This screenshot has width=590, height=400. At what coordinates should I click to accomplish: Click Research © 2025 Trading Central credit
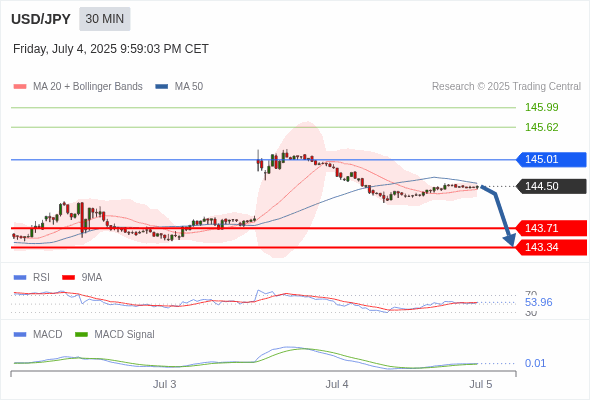coord(506,87)
